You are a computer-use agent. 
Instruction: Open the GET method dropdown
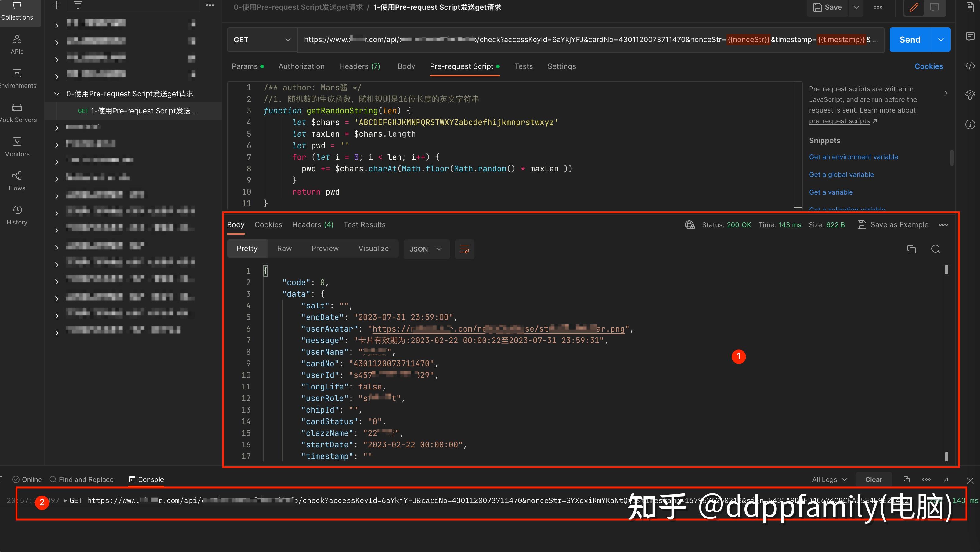pos(261,40)
